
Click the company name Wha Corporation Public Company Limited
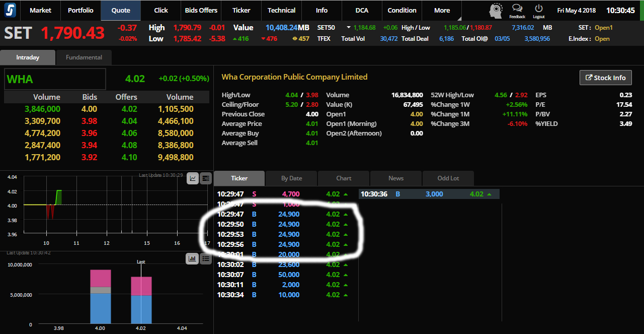tap(294, 77)
